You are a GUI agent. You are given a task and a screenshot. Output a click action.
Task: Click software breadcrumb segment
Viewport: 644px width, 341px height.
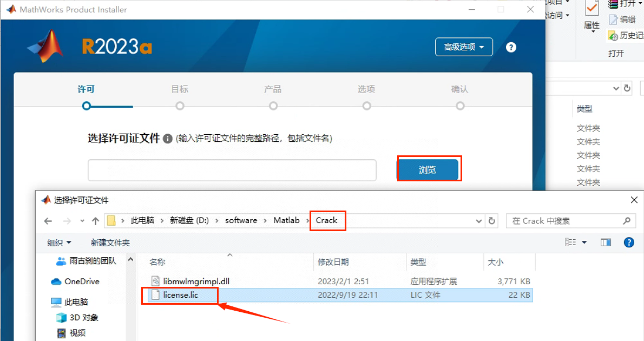click(241, 220)
